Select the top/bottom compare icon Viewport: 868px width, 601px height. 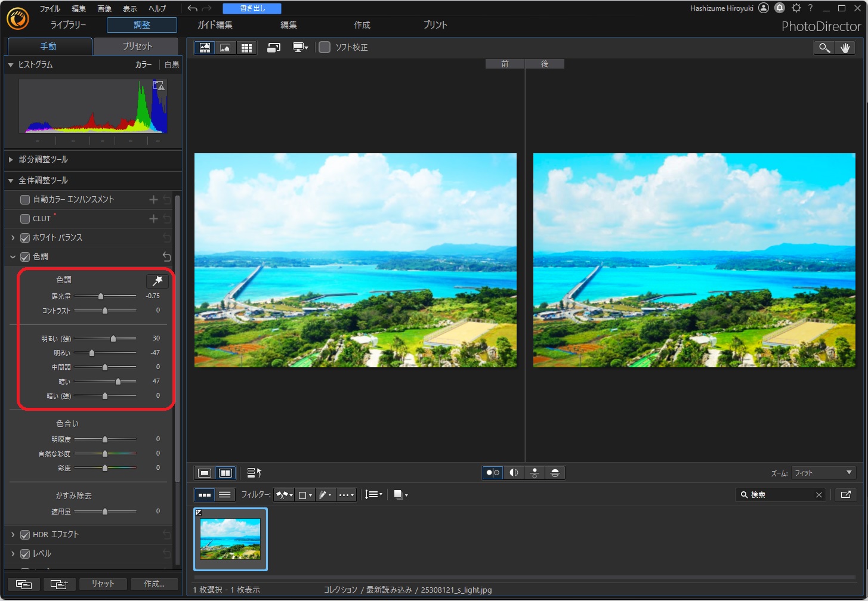(535, 473)
